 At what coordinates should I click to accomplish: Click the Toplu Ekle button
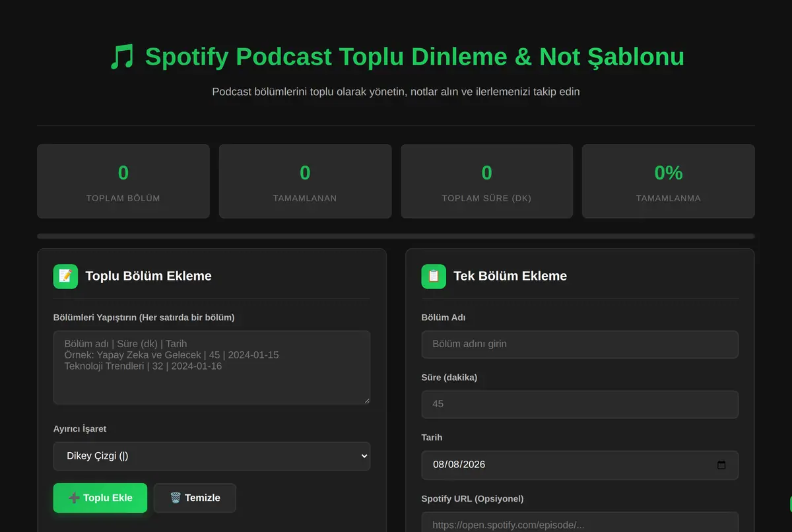click(100, 498)
